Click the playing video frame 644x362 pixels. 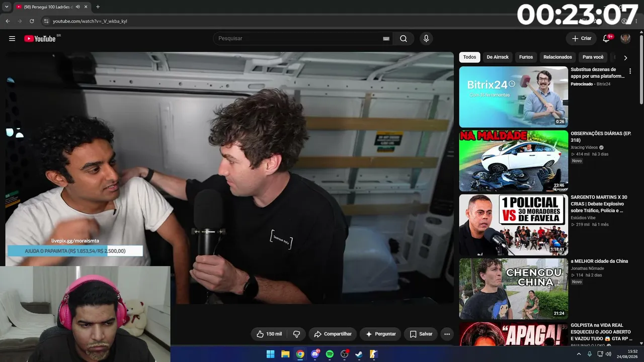coord(229,178)
